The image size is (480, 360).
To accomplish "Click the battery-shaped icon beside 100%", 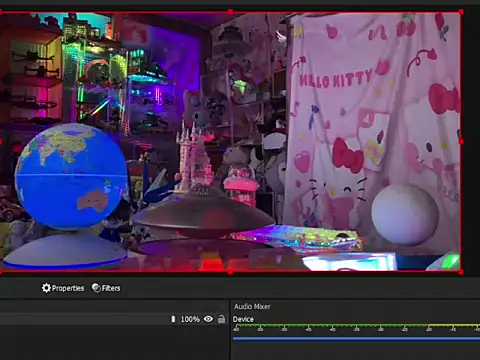I will (x=173, y=319).
